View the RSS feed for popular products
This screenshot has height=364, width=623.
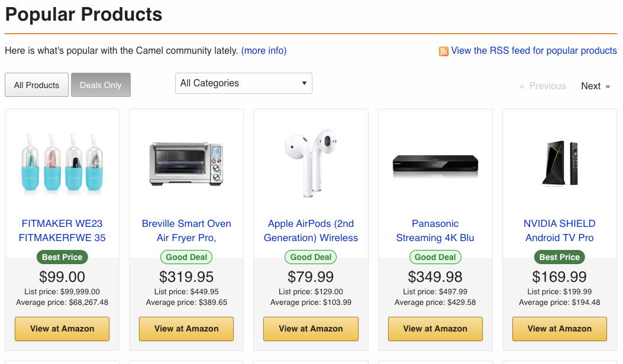point(534,51)
